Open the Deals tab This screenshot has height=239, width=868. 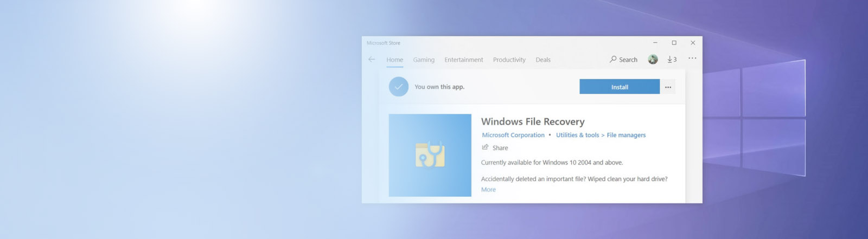543,60
